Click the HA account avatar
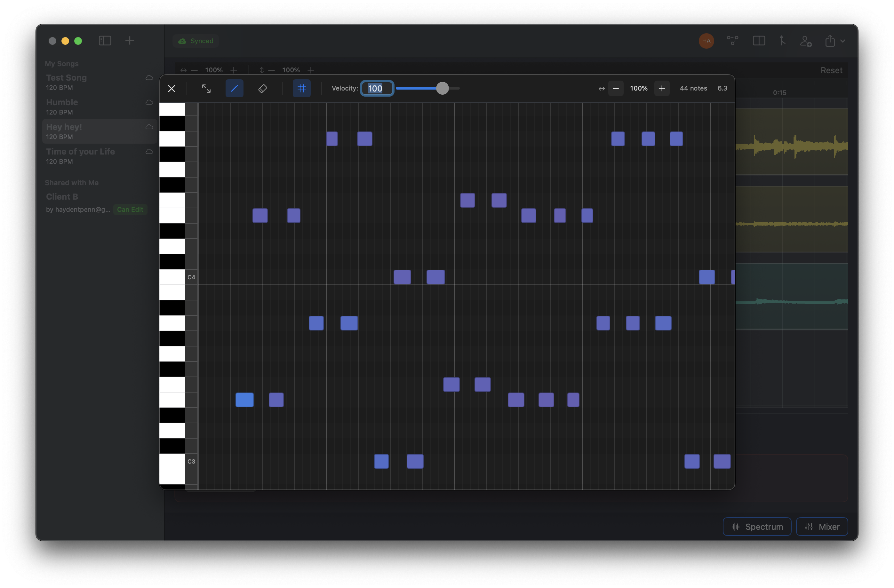The image size is (894, 588). (x=706, y=41)
